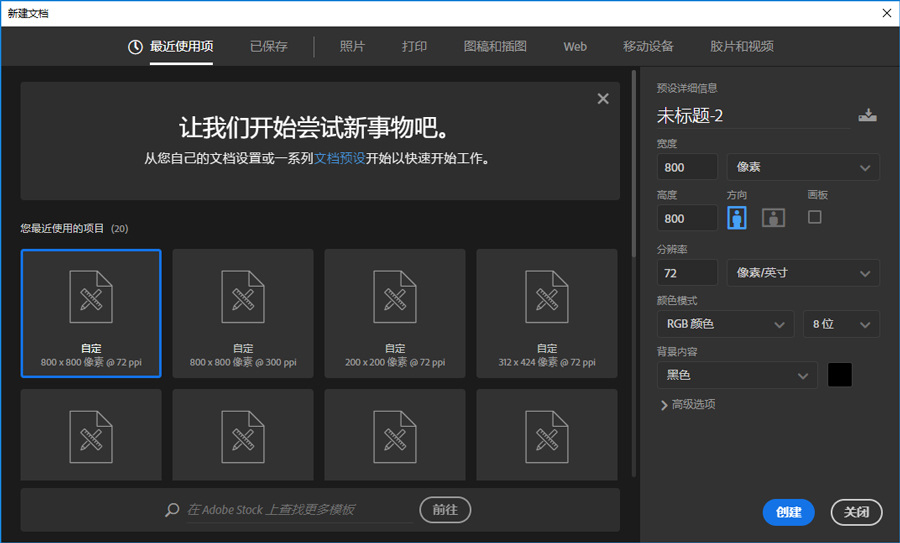900x543 pixels.
Task: Click the Adobe Stock search magnifier icon
Action: (x=172, y=510)
